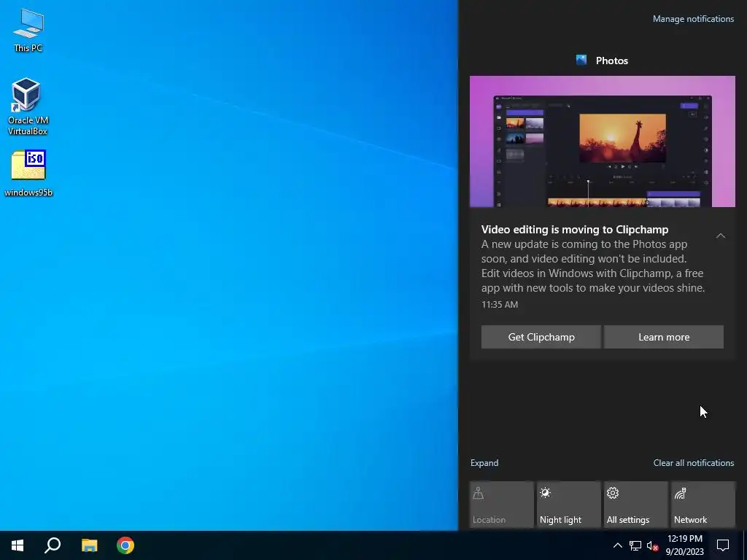Click the Get Clipchamp button
The width and height of the screenshot is (747, 560).
(541, 337)
